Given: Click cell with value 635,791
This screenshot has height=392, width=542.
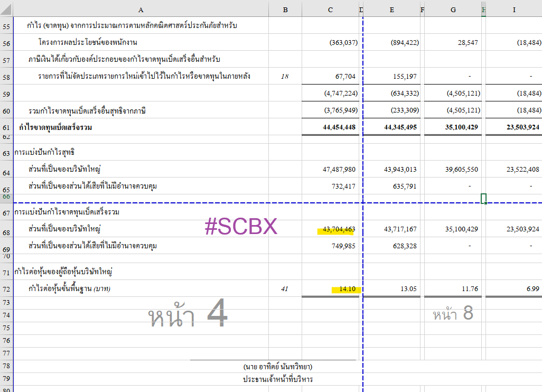Looking at the screenshot, I should pyautogui.click(x=405, y=186).
